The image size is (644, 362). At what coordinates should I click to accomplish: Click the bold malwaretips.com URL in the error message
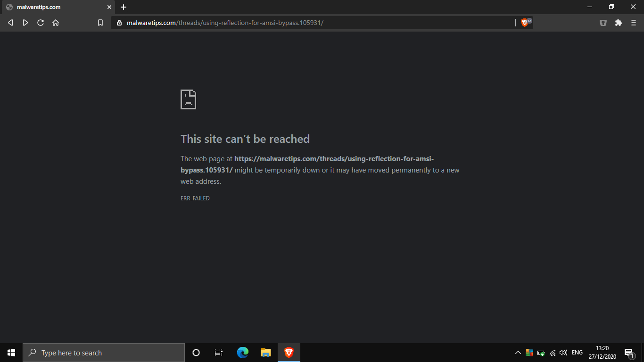pos(307,165)
